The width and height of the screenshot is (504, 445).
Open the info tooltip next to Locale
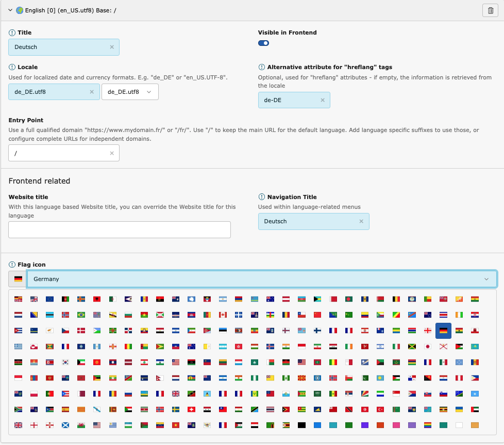point(11,67)
